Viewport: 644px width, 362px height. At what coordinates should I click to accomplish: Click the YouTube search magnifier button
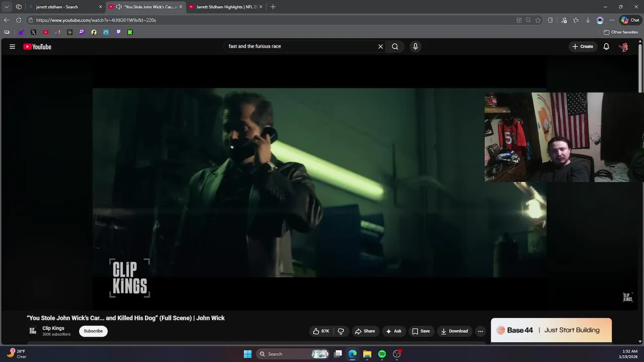(395, 46)
